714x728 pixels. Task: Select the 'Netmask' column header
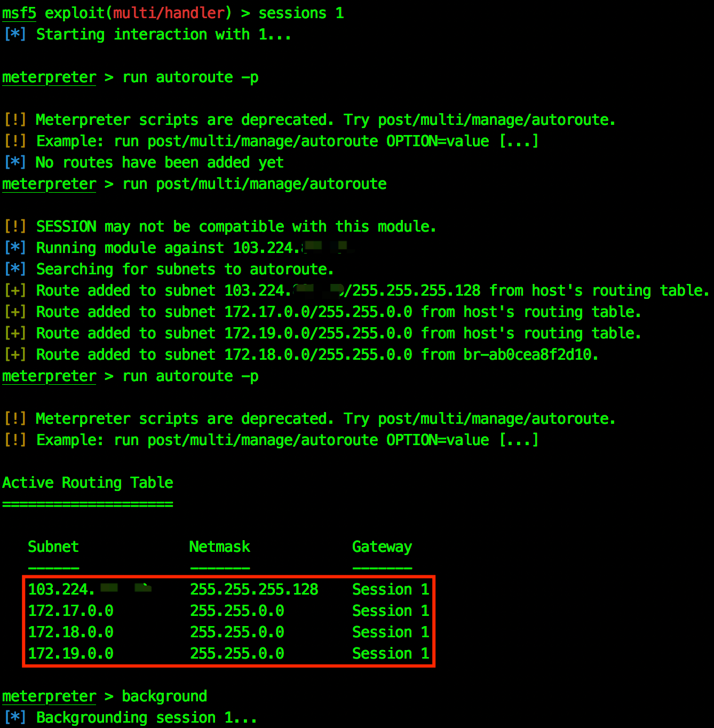(x=220, y=547)
